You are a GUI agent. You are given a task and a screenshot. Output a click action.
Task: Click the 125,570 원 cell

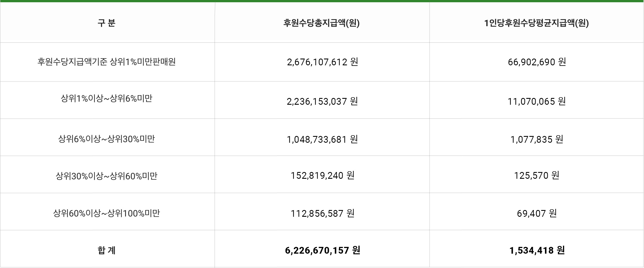tap(537, 176)
